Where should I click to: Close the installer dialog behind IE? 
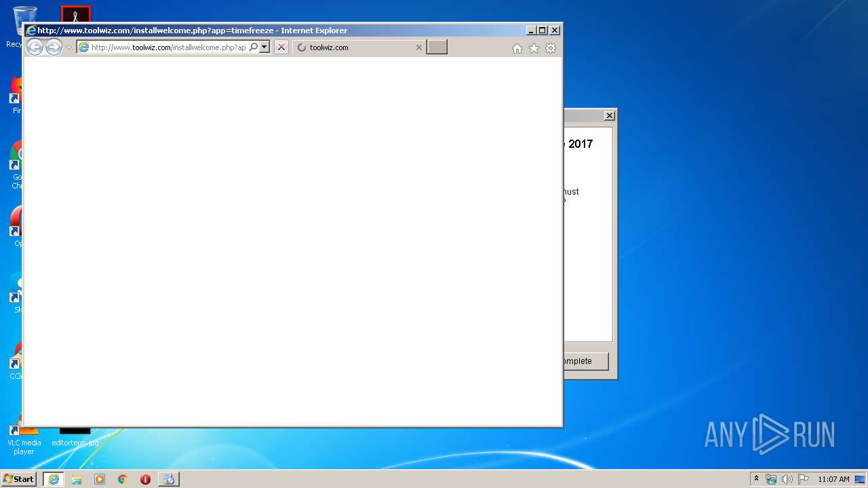coord(609,116)
